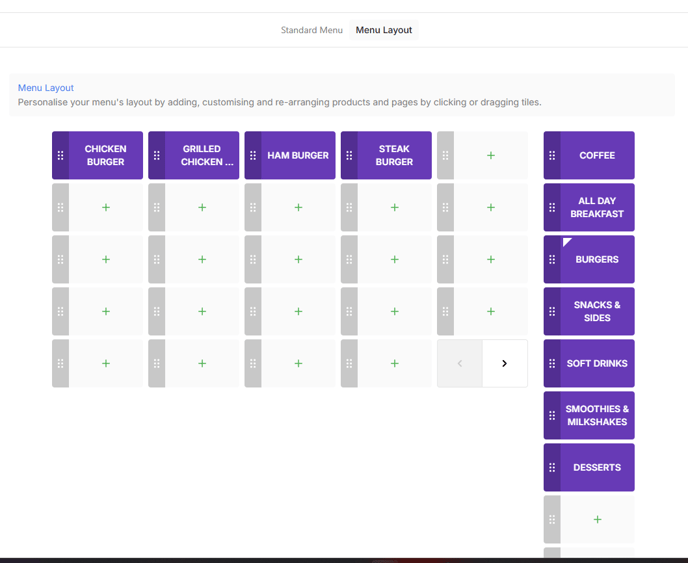Click the previous page arrow button
The height and width of the screenshot is (563, 688).
[x=460, y=364]
